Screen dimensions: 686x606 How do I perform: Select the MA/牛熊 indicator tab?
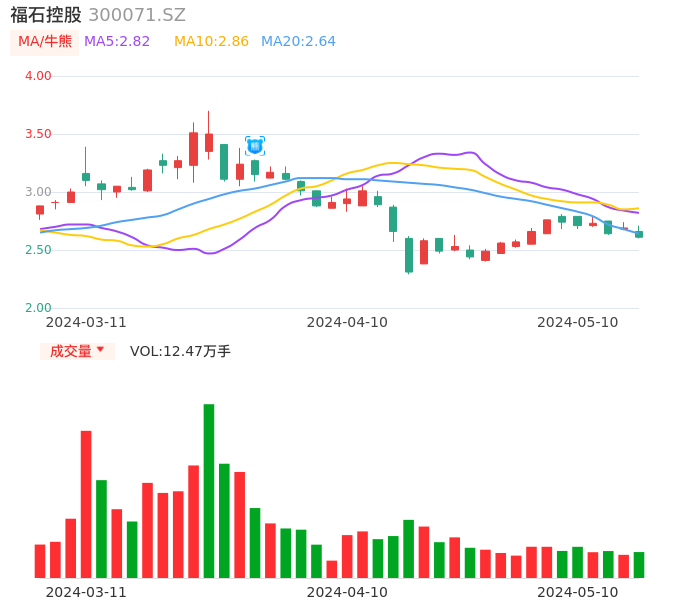point(45,42)
